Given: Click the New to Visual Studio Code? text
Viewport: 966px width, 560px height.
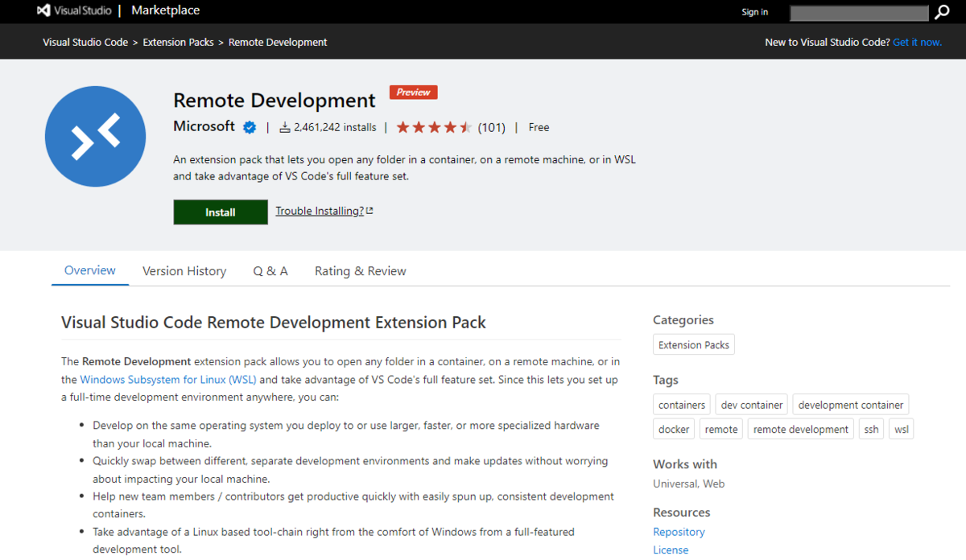Looking at the screenshot, I should click(x=828, y=42).
